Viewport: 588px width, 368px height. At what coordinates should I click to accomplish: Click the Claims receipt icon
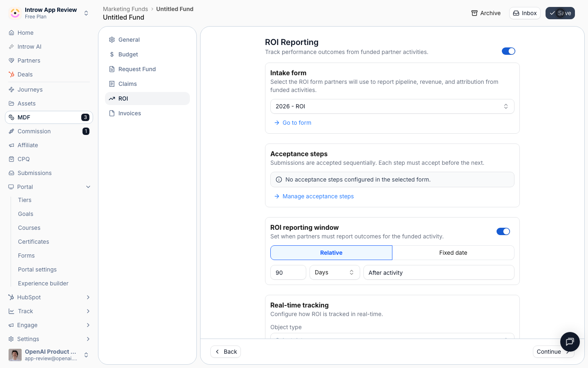coord(112,84)
